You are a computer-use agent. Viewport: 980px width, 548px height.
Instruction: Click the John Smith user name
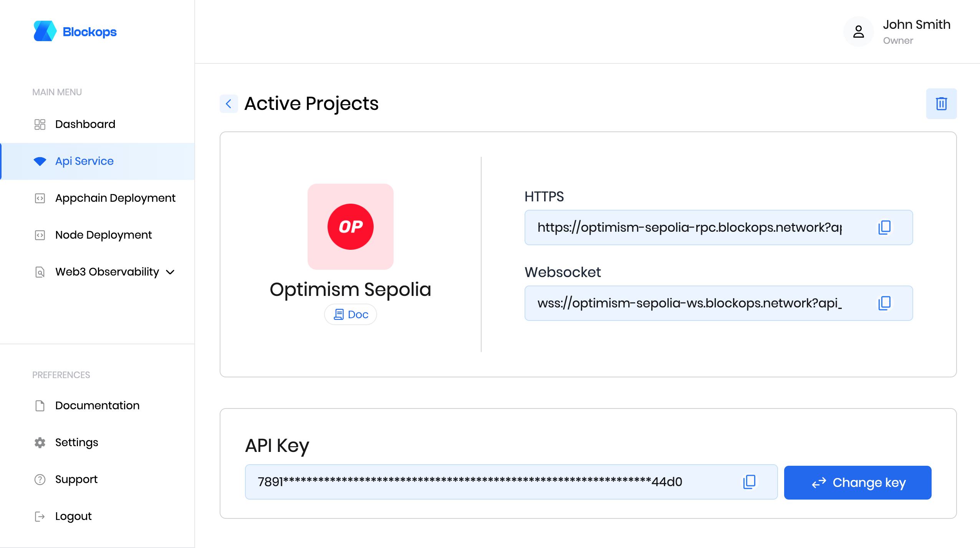tap(917, 25)
